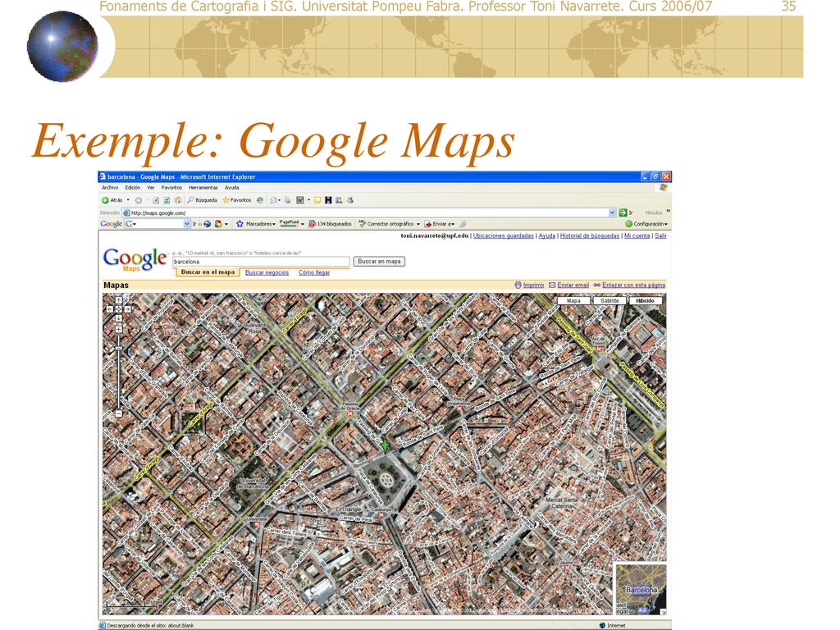Click the Cómo llegar link
Screen dimensions: 840x630
point(314,272)
